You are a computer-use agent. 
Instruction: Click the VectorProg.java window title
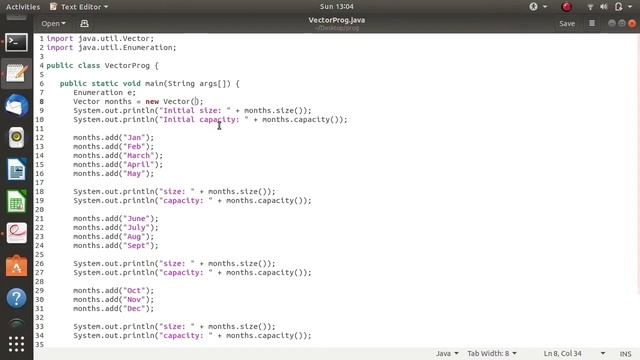pos(337,20)
